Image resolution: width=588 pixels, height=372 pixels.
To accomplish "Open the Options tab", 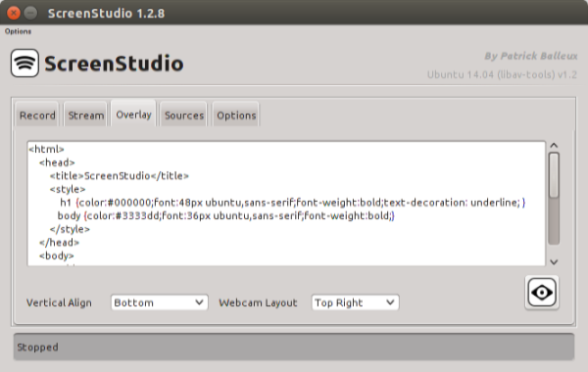I will (236, 115).
